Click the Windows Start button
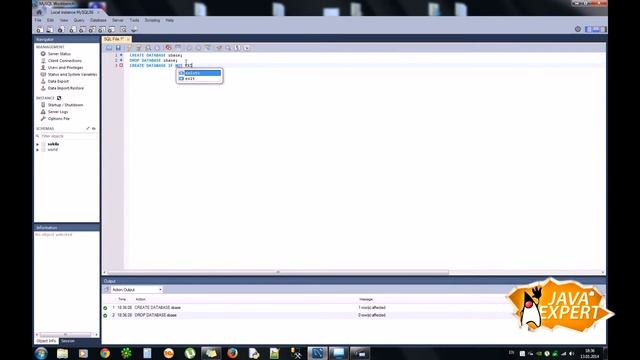 [41, 353]
